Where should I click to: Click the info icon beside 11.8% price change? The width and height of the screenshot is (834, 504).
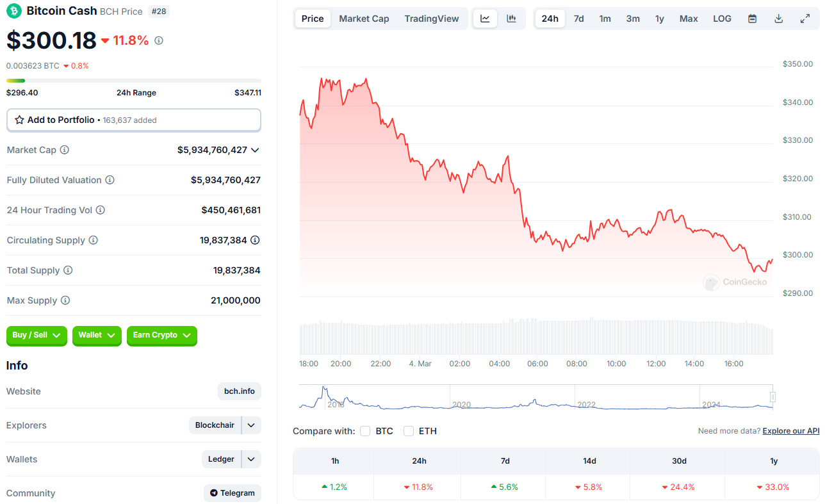pyautogui.click(x=159, y=40)
